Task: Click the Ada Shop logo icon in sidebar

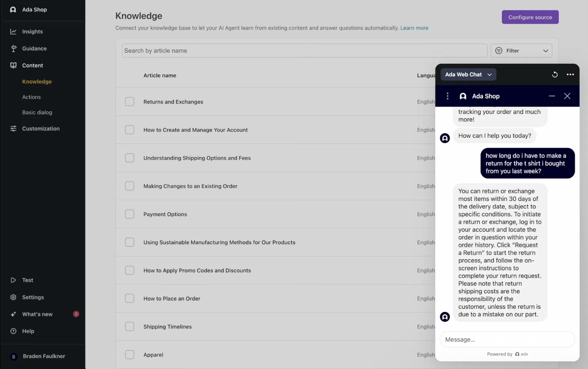Action: [13, 9]
